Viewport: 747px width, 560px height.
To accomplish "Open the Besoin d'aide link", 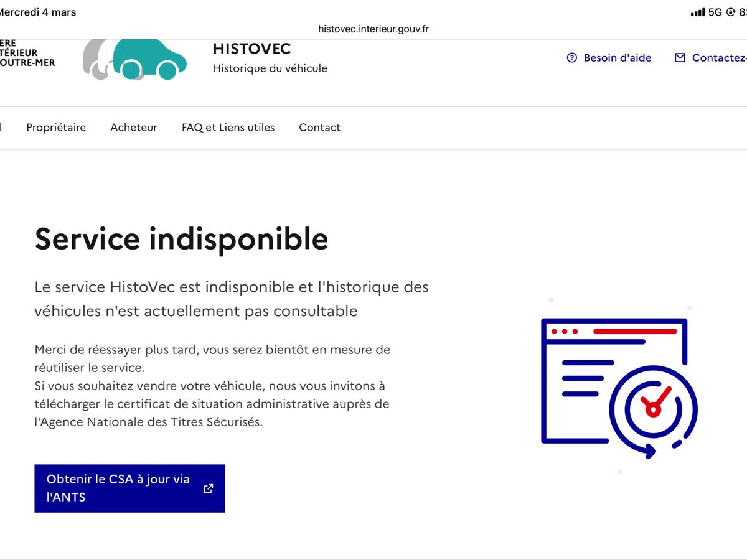I will tap(617, 58).
